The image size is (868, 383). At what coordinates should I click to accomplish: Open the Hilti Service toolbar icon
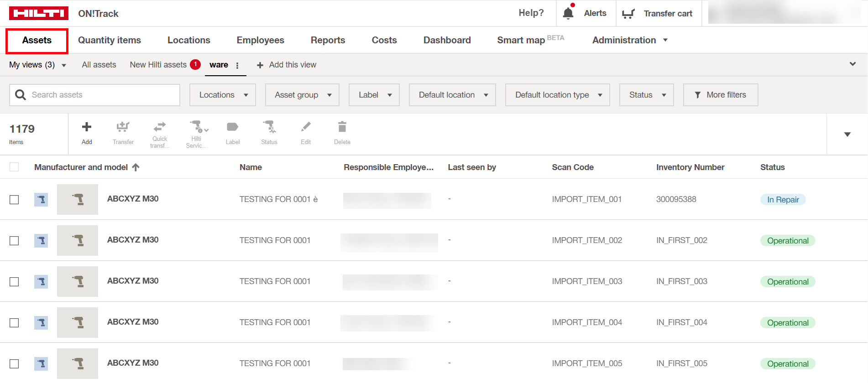(x=199, y=126)
